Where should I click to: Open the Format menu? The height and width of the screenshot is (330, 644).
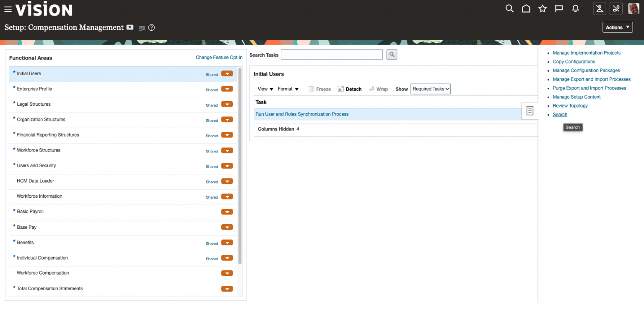[x=288, y=89]
